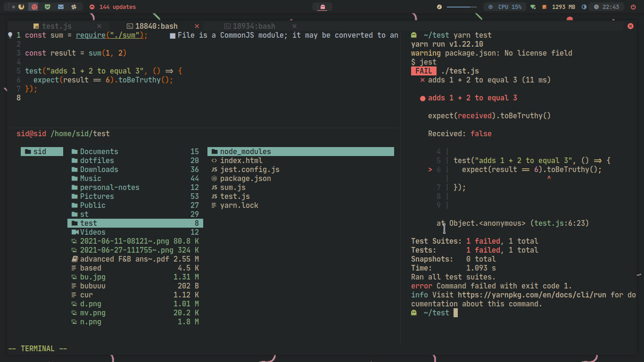Select the dotfiles folder
This screenshot has width=644, height=362.
tap(135, 161)
